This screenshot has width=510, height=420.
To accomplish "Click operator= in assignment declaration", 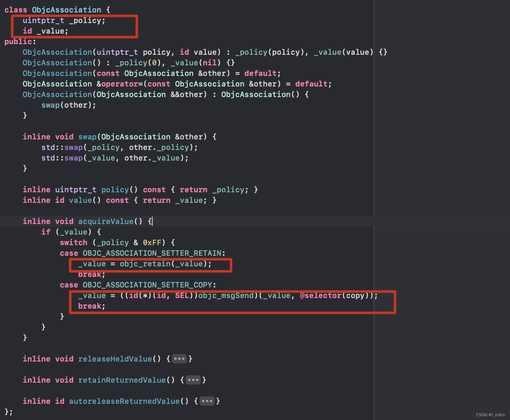I will (122, 84).
